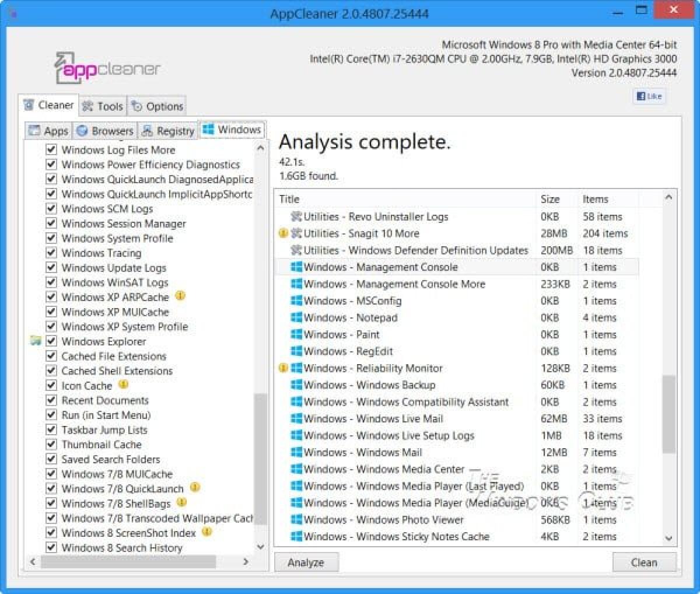Click the Facebook Like button
Screen dimensions: 700x594
[x=649, y=96]
